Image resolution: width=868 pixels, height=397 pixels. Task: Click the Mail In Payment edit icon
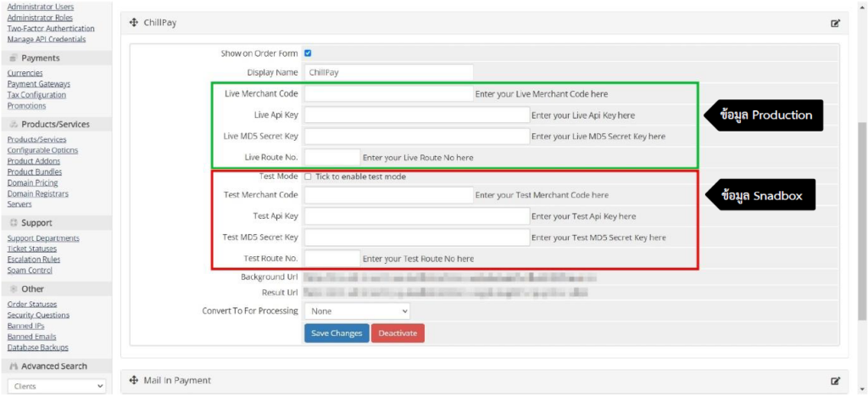click(x=836, y=381)
